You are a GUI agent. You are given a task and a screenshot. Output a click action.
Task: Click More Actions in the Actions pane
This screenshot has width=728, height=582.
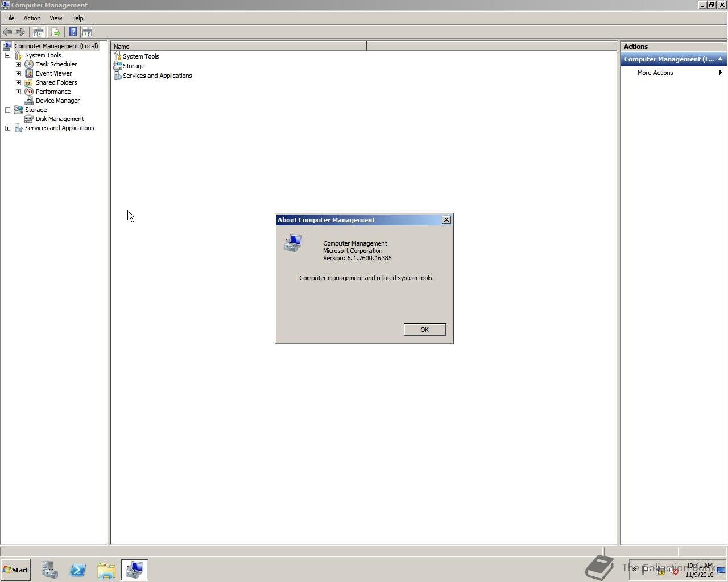coord(655,73)
